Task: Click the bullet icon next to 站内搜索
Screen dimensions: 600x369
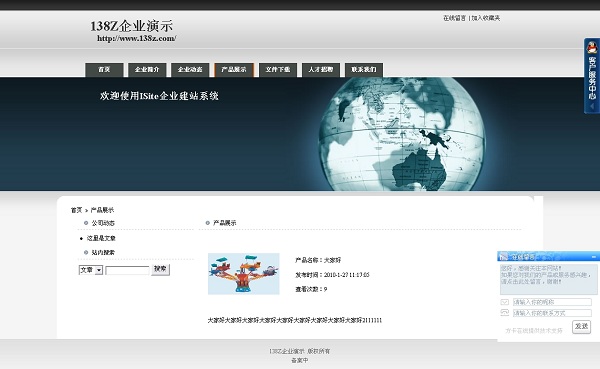Action: coord(86,252)
